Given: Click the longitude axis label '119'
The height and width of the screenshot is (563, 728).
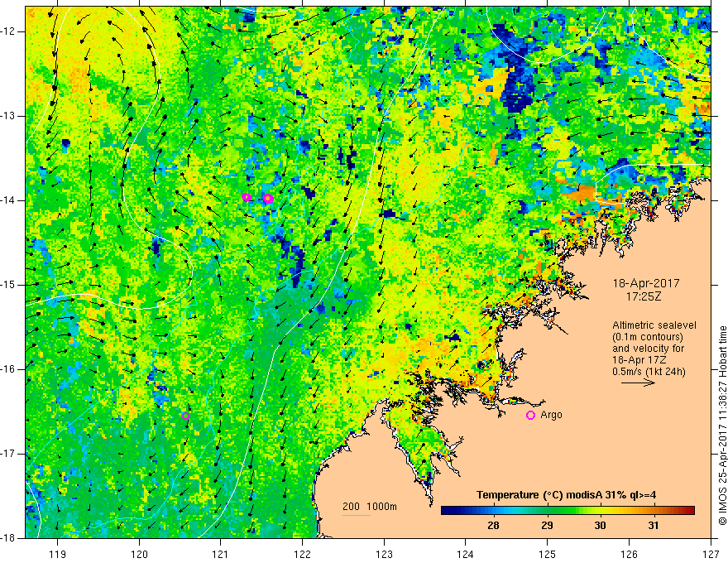Looking at the screenshot, I should click(x=57, y=554).
